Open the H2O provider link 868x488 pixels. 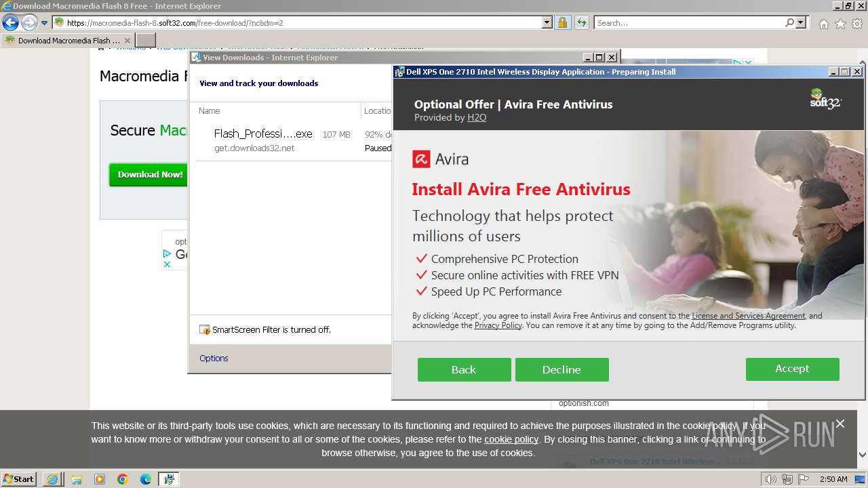(x=477, y=117)
